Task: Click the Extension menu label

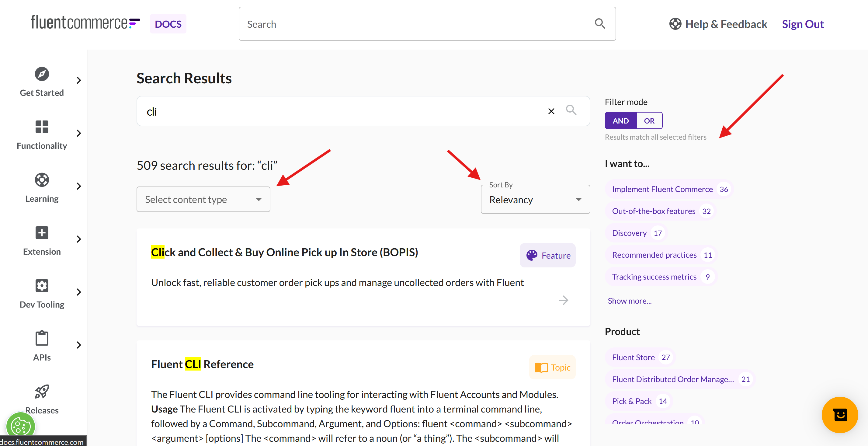Action: [x=42, y=252]
